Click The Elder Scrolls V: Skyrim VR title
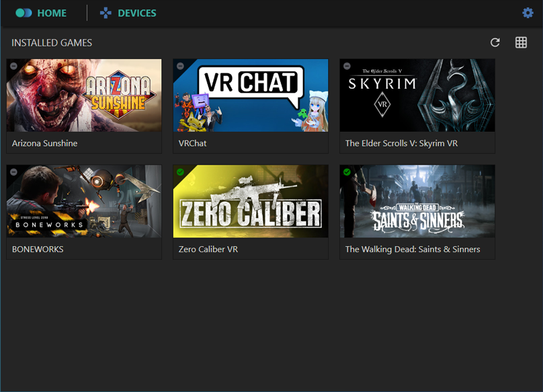Screen dimensions: 543x392 (x=401, y=143)
